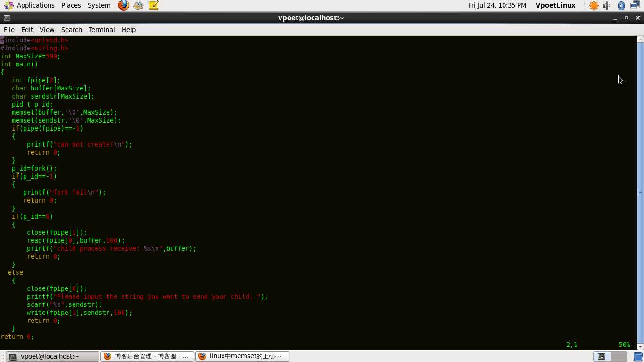Open the System menu

99,5
